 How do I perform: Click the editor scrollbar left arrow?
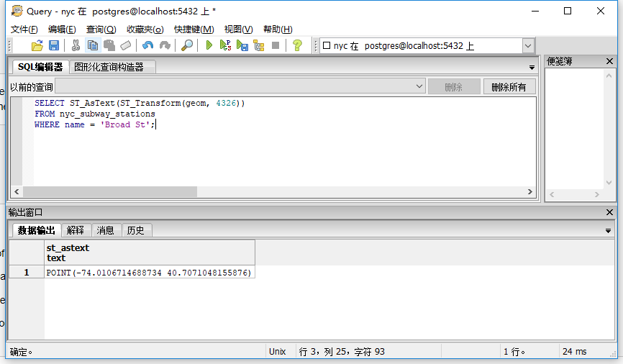(17, 191)
